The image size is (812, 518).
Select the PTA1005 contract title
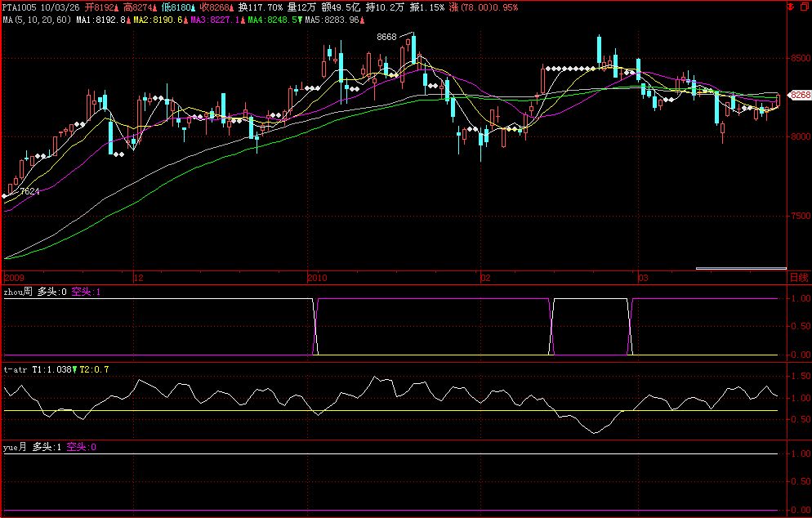pyautogui.click(x=20, y=7)
